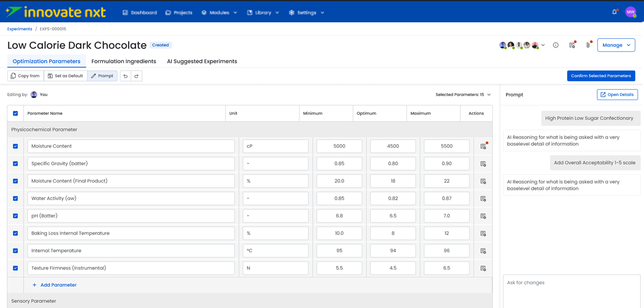Open action icon for Texture Firmness row
This screenshot has width=644, height=308.
coord(483,268)
